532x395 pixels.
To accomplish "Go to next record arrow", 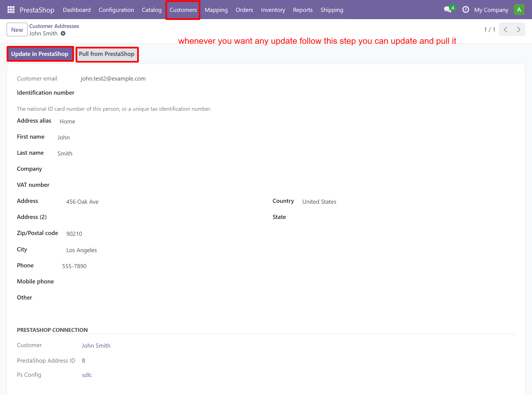I will click(x=519, y=29).
